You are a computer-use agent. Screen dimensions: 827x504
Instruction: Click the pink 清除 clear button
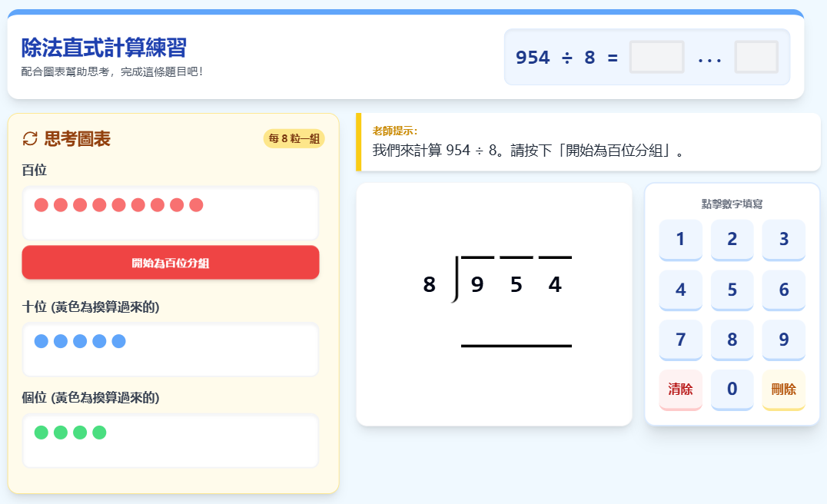coord(680,389)
